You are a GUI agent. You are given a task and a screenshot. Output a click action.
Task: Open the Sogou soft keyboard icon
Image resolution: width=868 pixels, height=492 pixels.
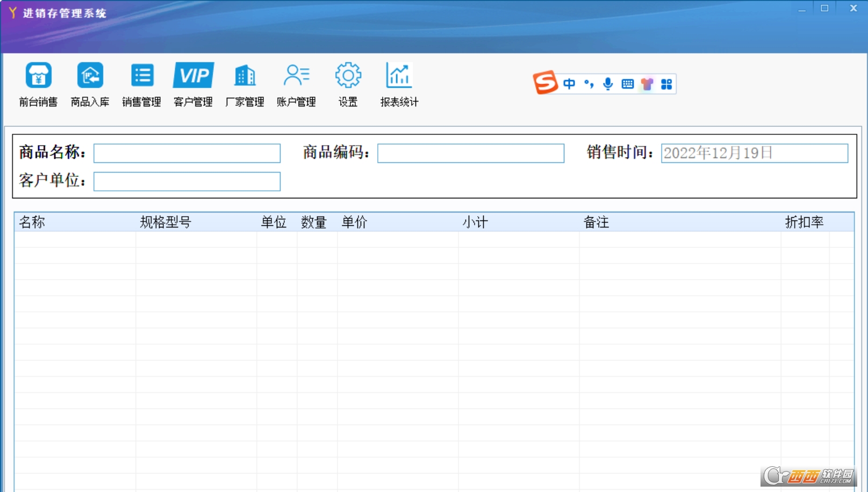pos(627,84)
